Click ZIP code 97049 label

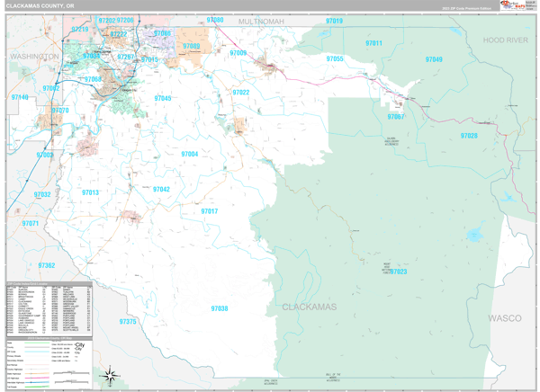(x=434, y=59)
